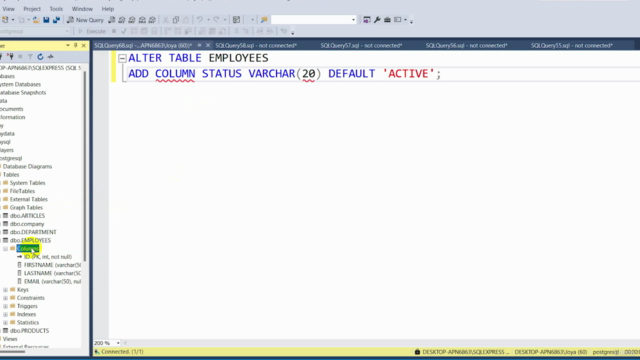Screen dimensions: 640x360
Task: Expand the Indexes folder
Action: (x=5, y=314)
